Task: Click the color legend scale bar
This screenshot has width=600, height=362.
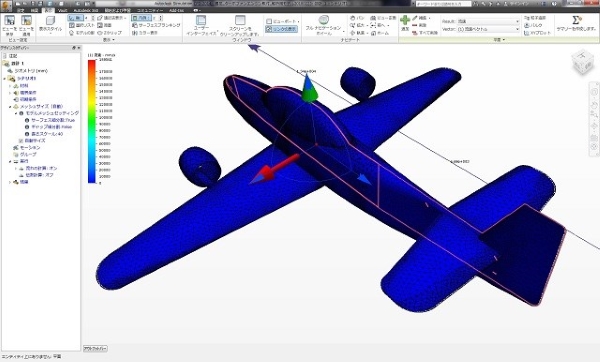Action: tap(92, 121)
